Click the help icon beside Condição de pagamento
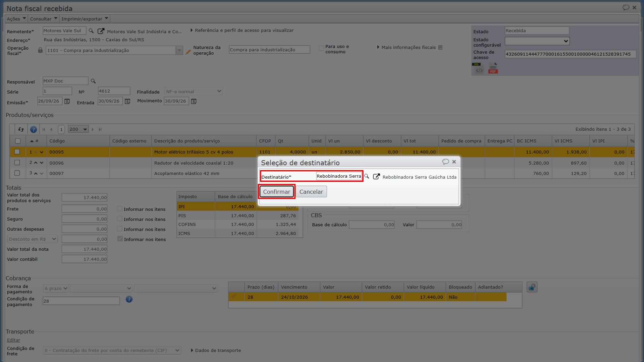Image resolution: width=644 pixels, height=362 pixels. pyautogui.click(x=129, y=299)
